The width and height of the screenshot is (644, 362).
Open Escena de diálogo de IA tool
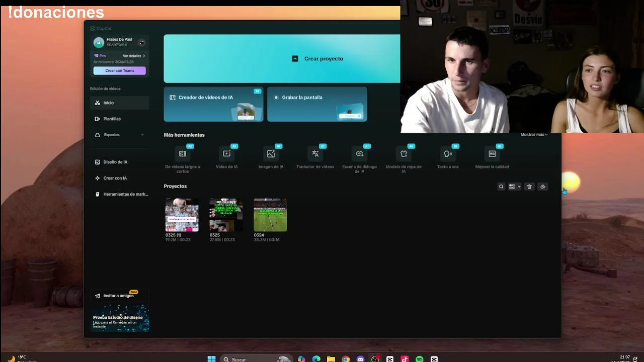click(359, 159)
